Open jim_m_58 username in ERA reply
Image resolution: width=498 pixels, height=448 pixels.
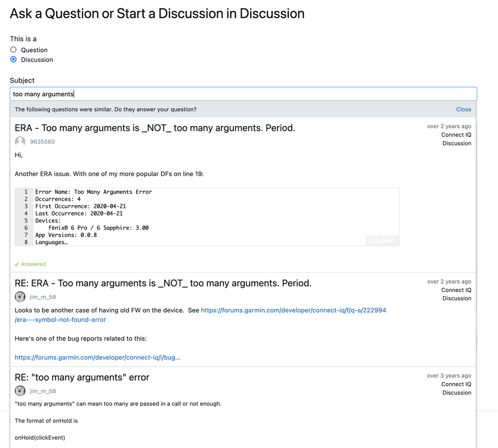coord(43,297)
